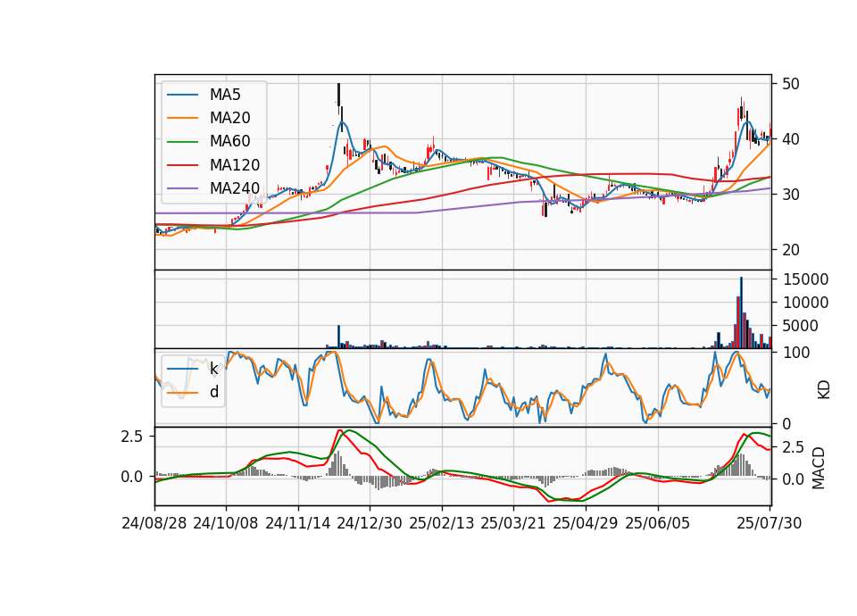Click the 25/06/05 date tick label
This screenshot has height=616, width=857.
pos(658,524)
